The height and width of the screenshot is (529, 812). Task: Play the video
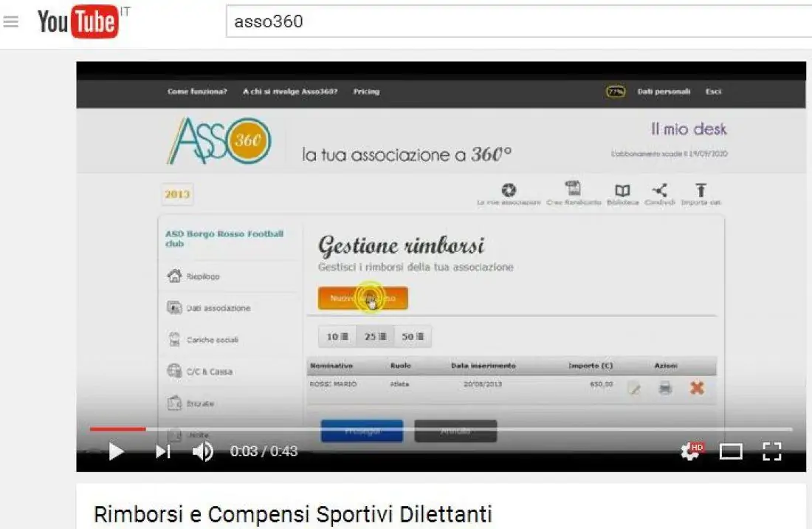pyautogui.click(x=116, y=451)
